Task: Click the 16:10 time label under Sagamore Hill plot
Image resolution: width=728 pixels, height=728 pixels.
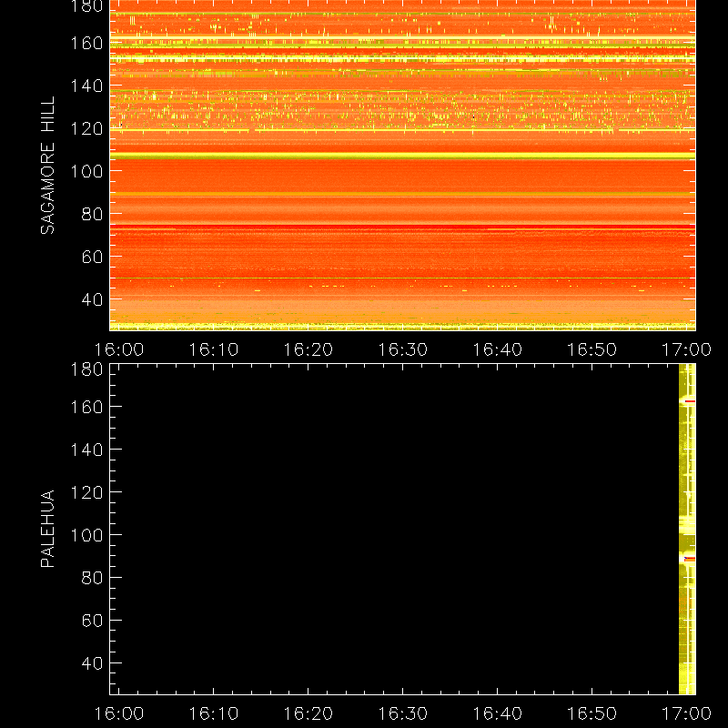Action: [214, 349]
